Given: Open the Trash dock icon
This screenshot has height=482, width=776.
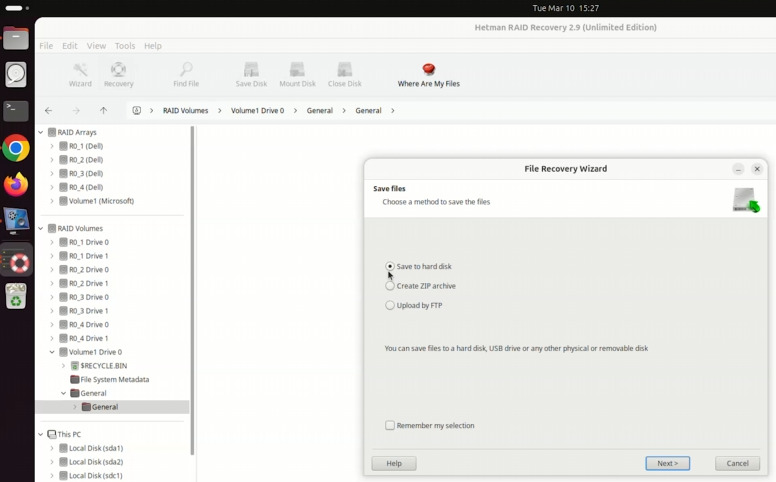Looking at the screenshot, I should (16, 296).
